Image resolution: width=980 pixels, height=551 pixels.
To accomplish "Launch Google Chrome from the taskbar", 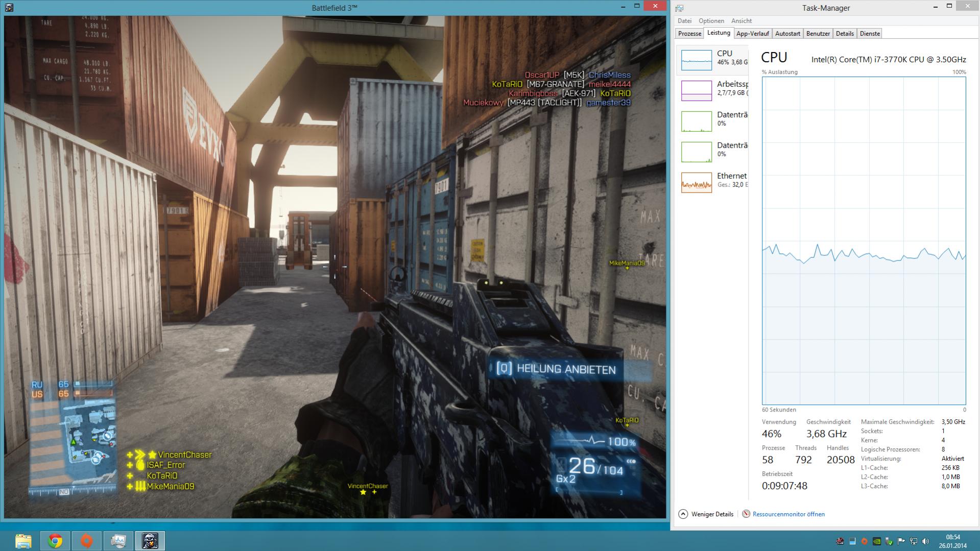I will [55, 540].
